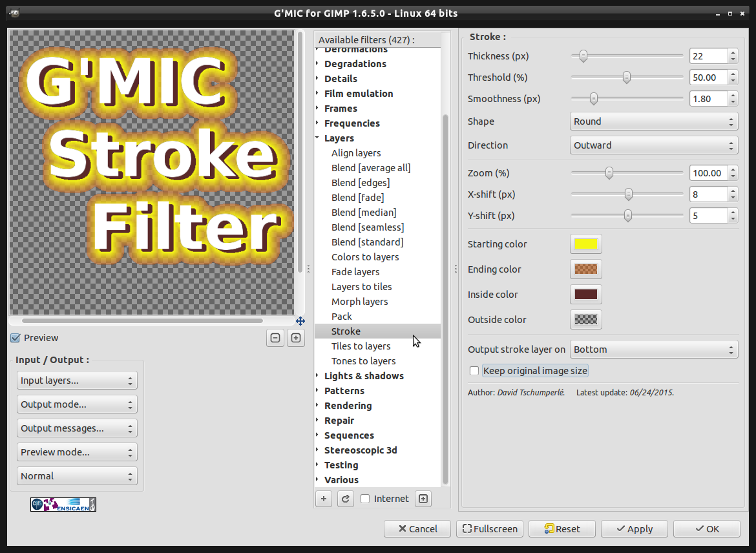Open the Direction dropdown set to Outward
This screenshot has height=553, width=756.
(654, 145)
